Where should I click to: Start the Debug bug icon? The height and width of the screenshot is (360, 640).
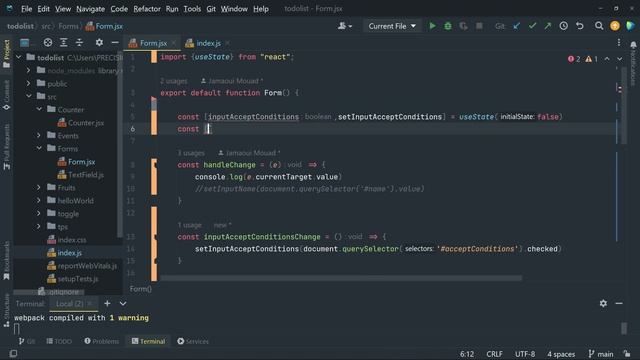pos(448,26)
